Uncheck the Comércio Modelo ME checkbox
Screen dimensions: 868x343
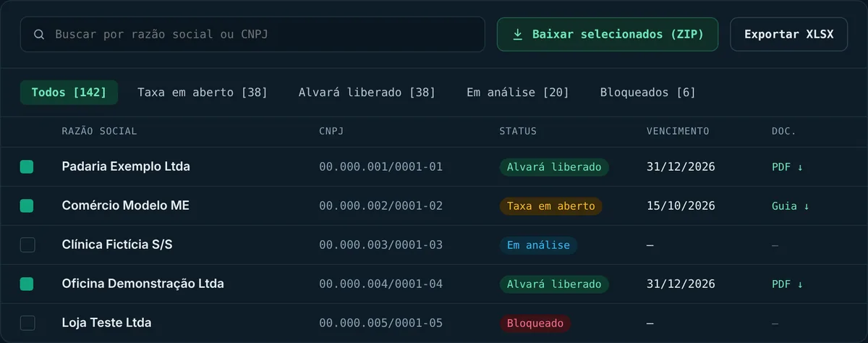pyautogui.click(x=27, y=206)
